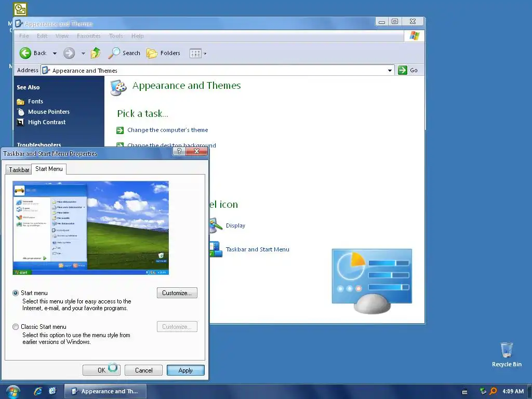Expand the Address bar dropdown
The image size is (532, 399).
click(x=390, y=71)
